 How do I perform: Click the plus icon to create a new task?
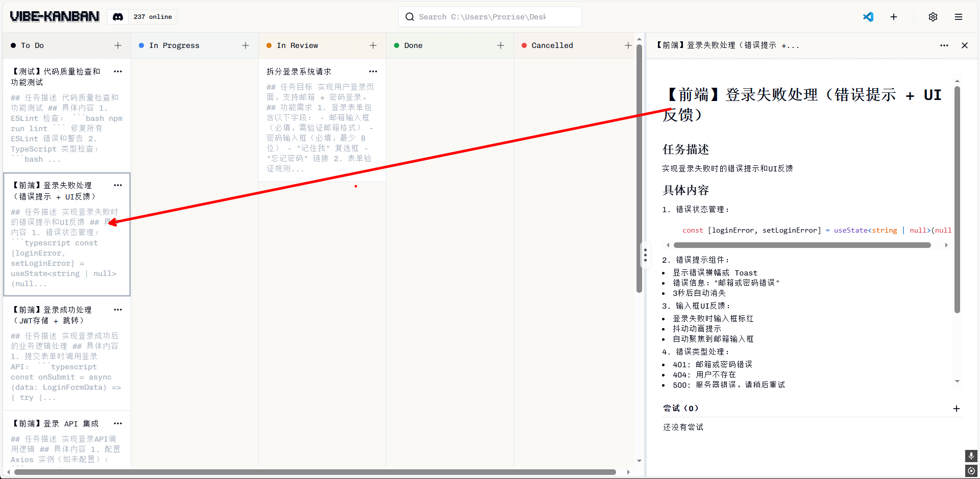click(x=893, y=17)
